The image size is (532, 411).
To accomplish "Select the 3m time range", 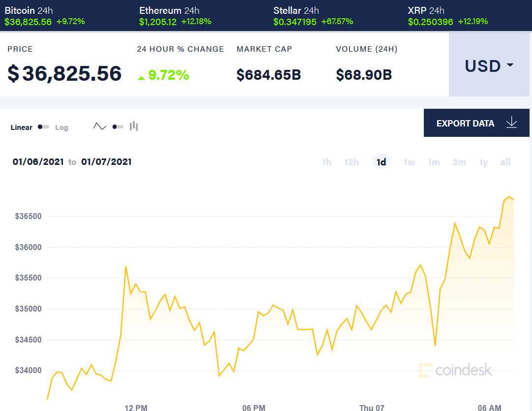I will (x=459, y=162).
